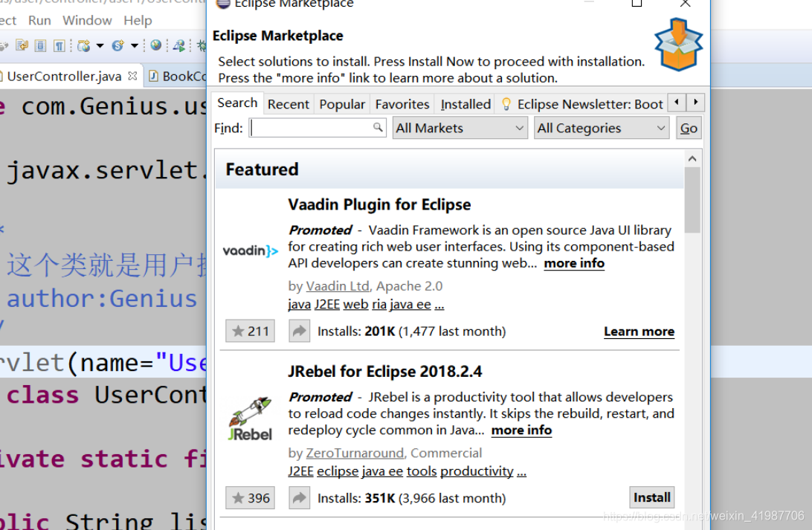The width and height of the screenshot is (812, 530).
Task: Close the UserController.java editor tab
Action: [132, 76]
